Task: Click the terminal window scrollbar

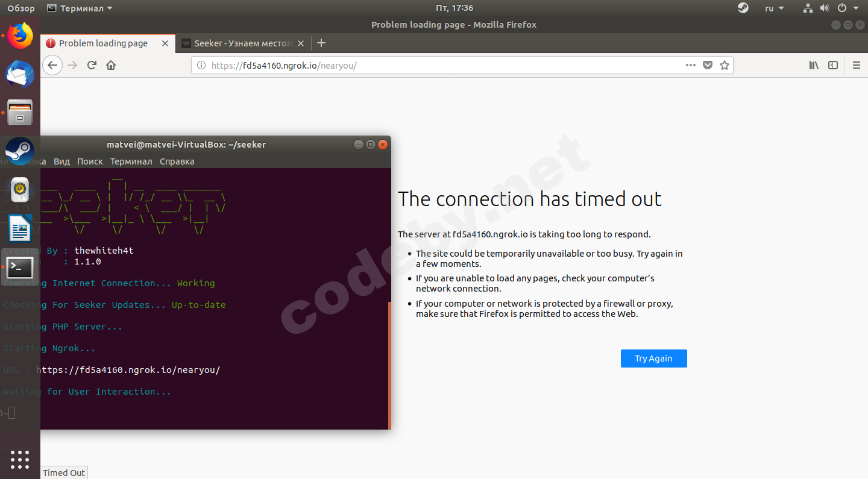Action: point(389,365)
